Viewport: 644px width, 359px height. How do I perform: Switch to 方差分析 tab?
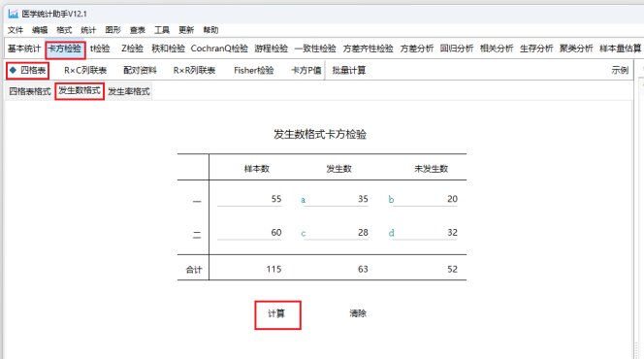click(416, 49)
